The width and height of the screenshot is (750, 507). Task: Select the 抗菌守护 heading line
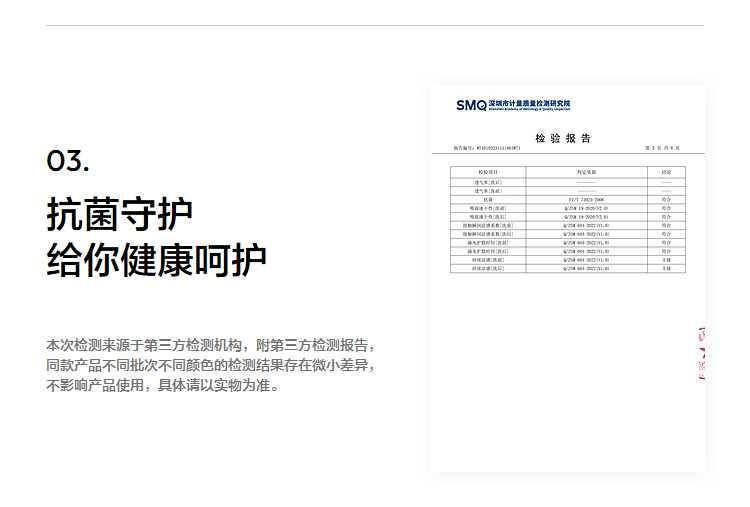tap(119, 214)
